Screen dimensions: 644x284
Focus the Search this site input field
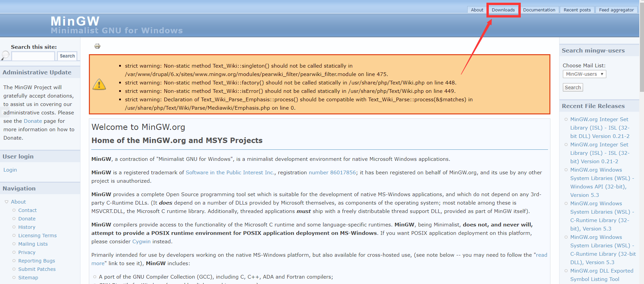33,56
